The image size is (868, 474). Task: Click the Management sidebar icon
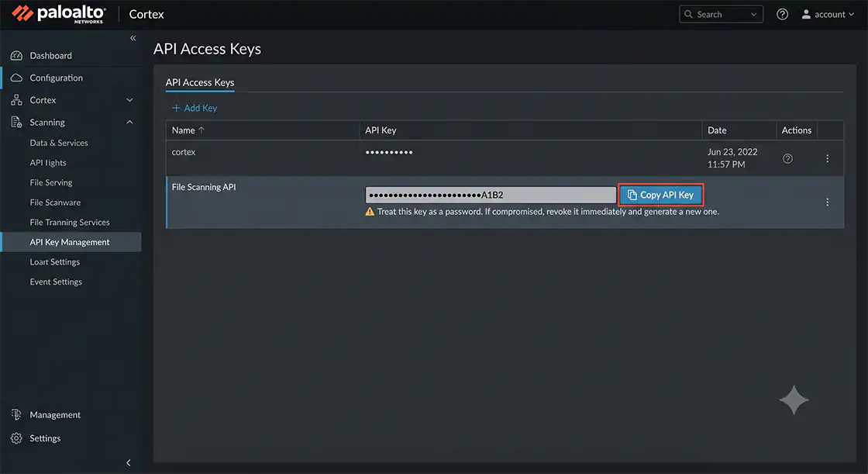click(16, 415)
